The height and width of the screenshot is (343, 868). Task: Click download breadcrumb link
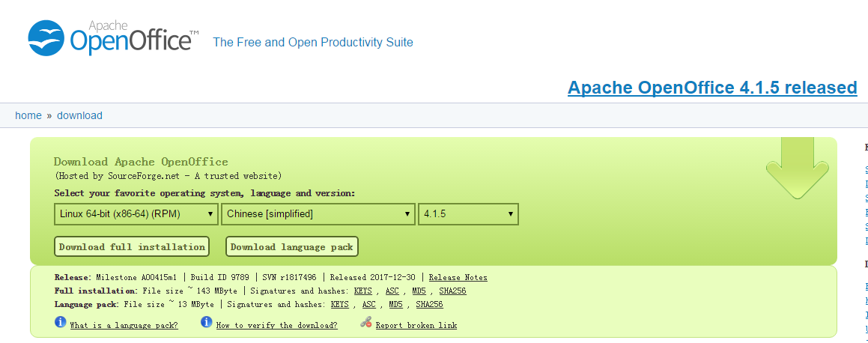[x=79, y=115]
